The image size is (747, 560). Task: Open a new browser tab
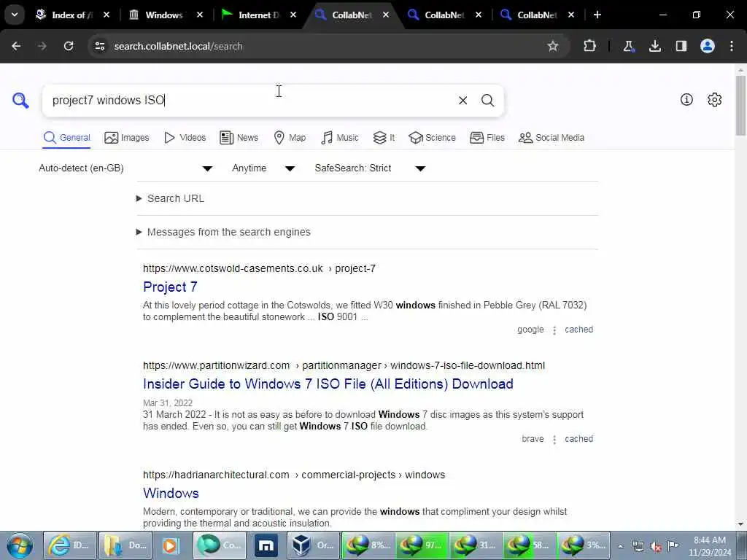(597, 15)
